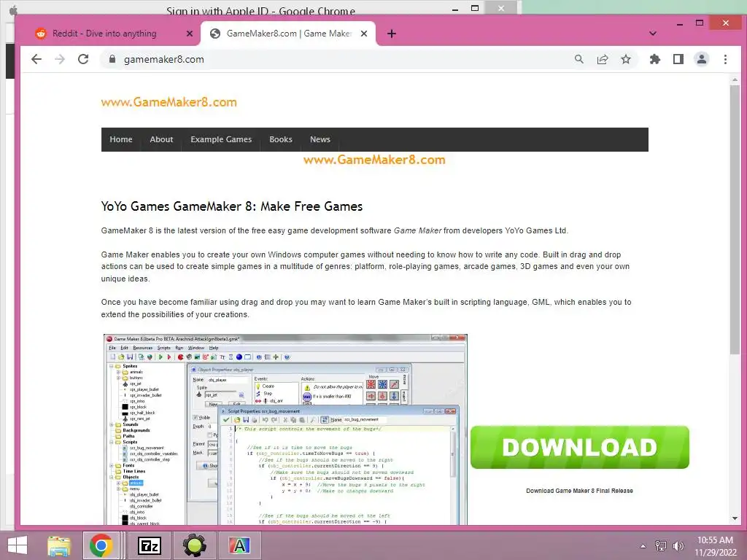Open the Home menu item

tap(121, 139)
